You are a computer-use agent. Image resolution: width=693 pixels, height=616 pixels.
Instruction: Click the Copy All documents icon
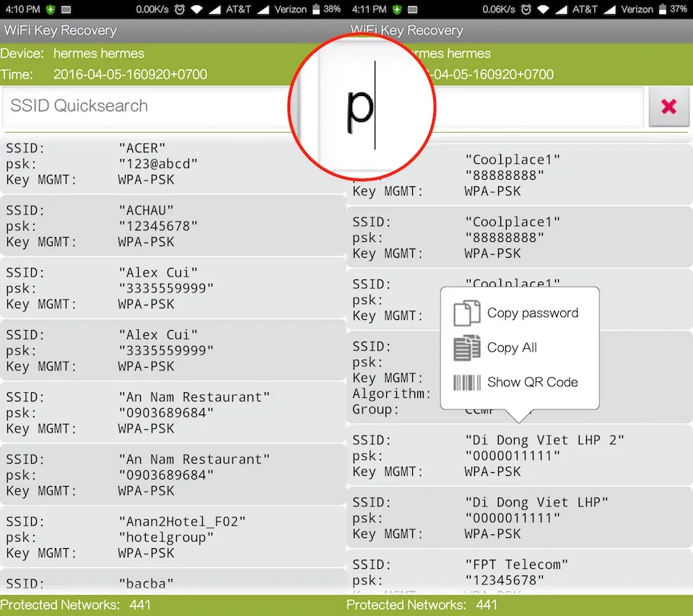[x=466, y=348]
